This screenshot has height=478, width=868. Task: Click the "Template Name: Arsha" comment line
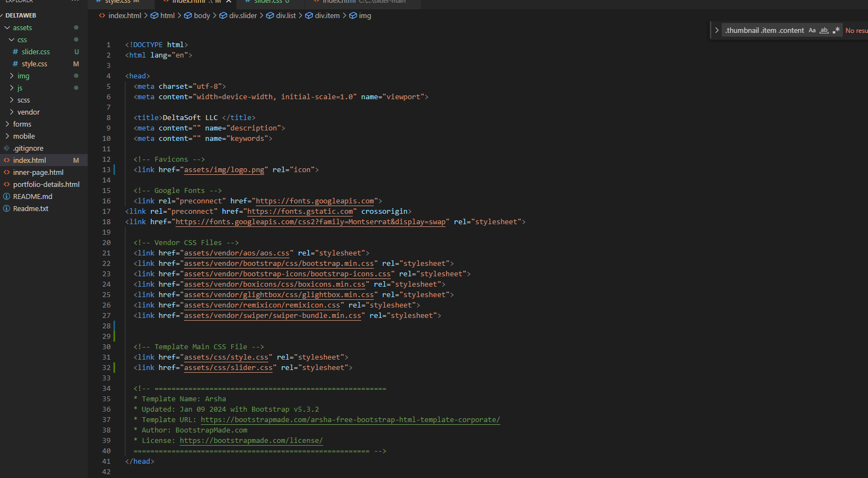[x=180, y=399]
